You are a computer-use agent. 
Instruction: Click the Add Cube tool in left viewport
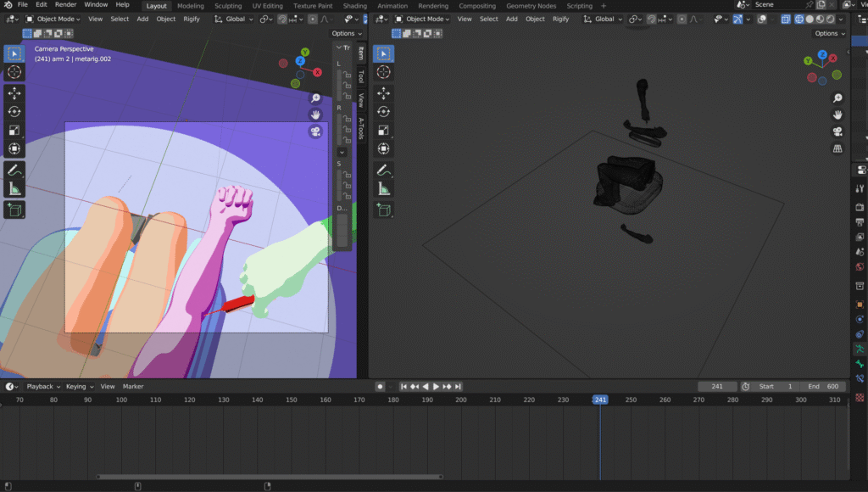(x=14, y=209)
